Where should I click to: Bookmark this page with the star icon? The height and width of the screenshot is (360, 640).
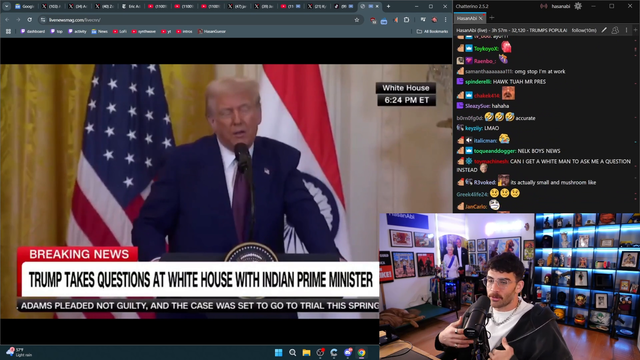click(357, 20)
